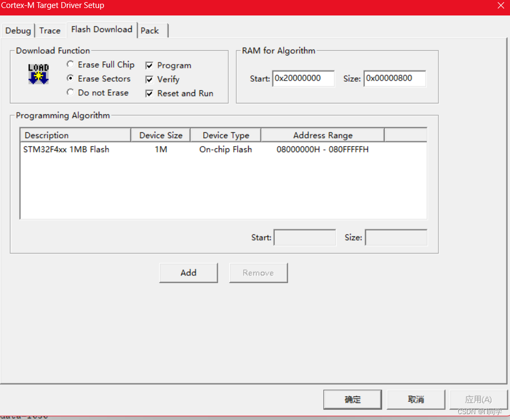Image resolution: width=510 pixels, height=420 pixels.
Task: Click the Device Type column header
Action: pos(226,135)
